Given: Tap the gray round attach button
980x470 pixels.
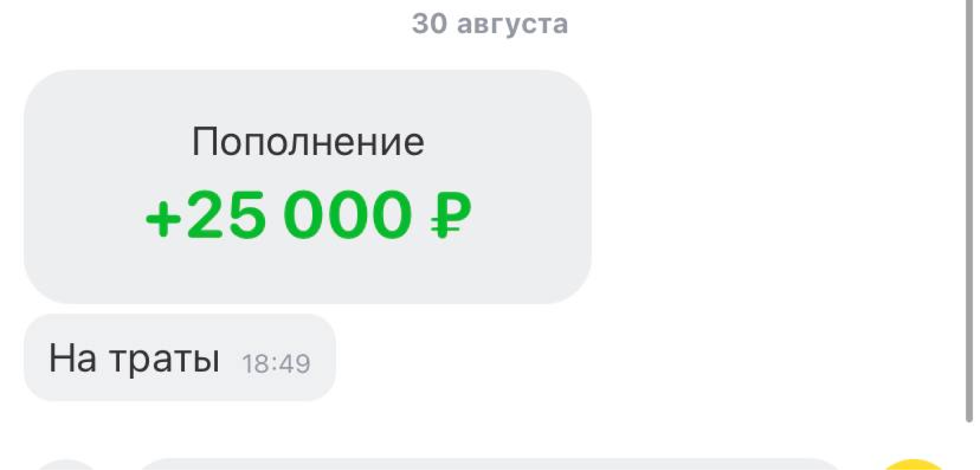Looking at the screenshot, I should (67, 465).
